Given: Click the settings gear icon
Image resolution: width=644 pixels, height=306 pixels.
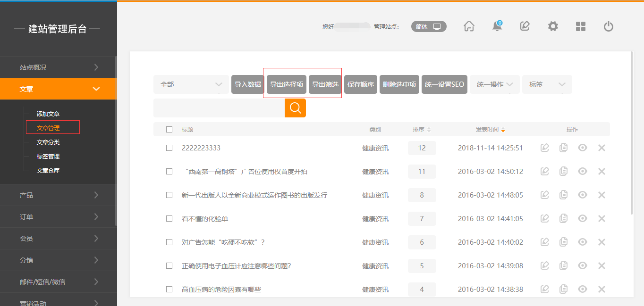Looking at the screenshot, I should 553,26.
